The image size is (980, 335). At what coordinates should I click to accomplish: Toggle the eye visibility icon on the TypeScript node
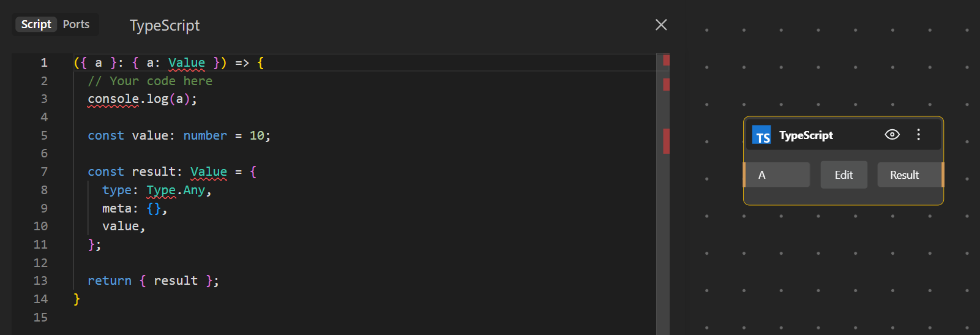892,135
